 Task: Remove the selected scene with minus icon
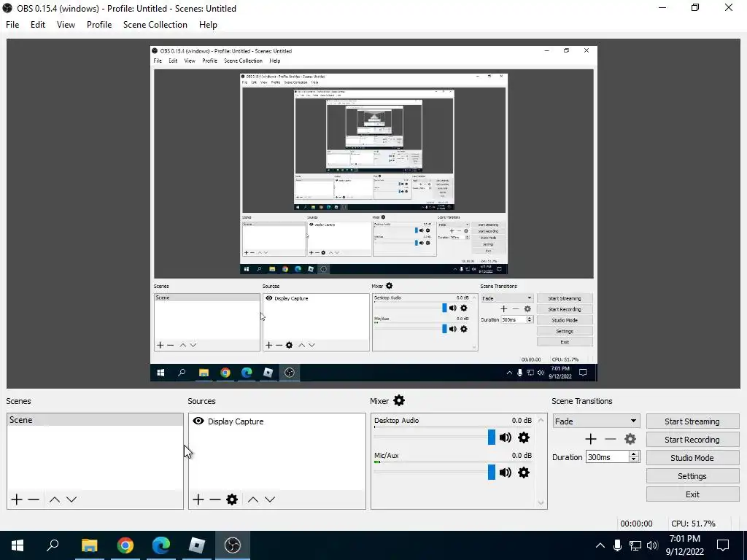coord(34,499)
